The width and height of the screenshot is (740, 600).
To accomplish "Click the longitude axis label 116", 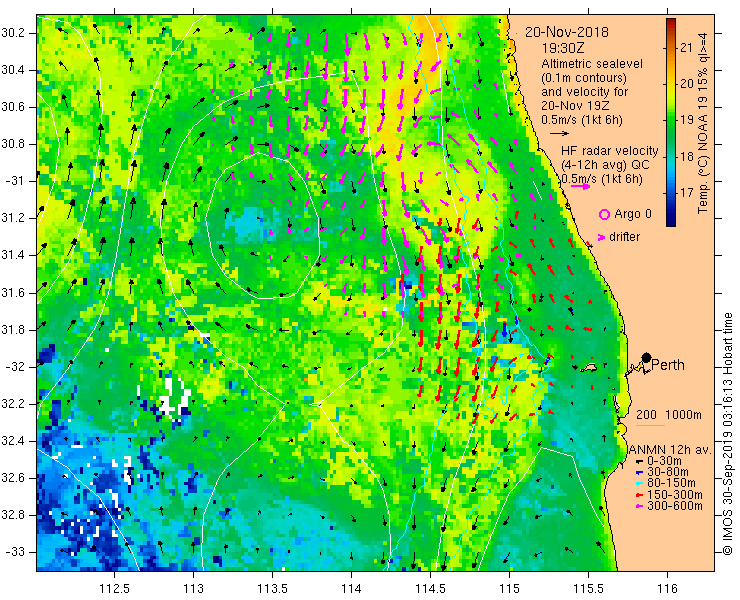I will [x=667, y=588].
